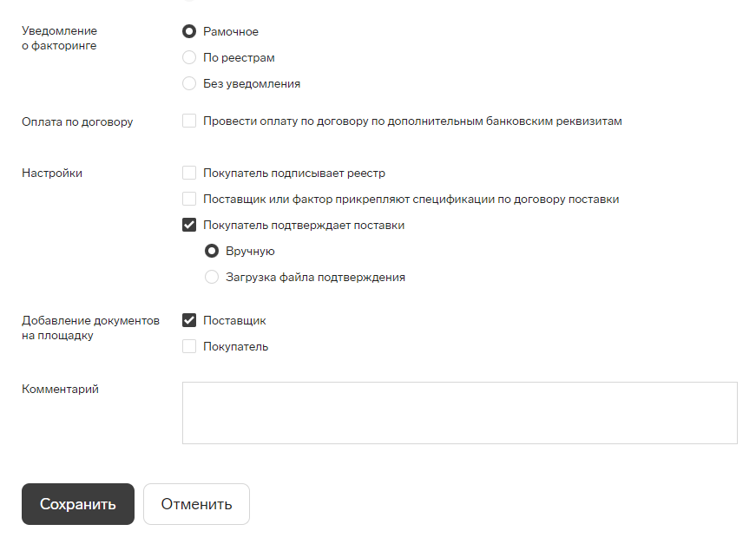Select Без уведомления radio option
The width and height of the screenshot is (756, 544).
tap(189, 83)
